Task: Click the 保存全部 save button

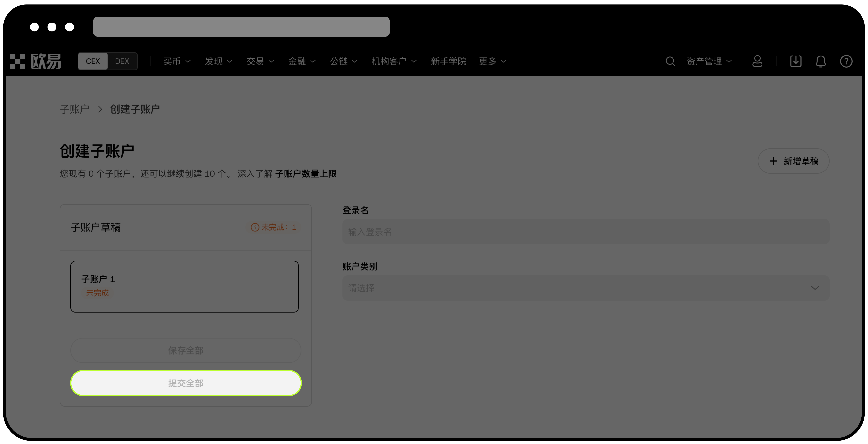Action: pyautogui.click(x=186, y=350)
